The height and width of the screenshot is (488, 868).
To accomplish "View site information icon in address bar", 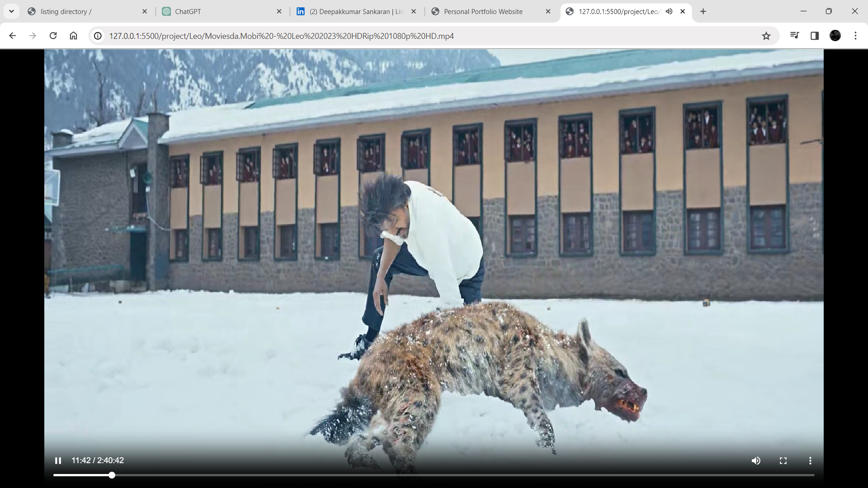I will click(x=98, y=36).
